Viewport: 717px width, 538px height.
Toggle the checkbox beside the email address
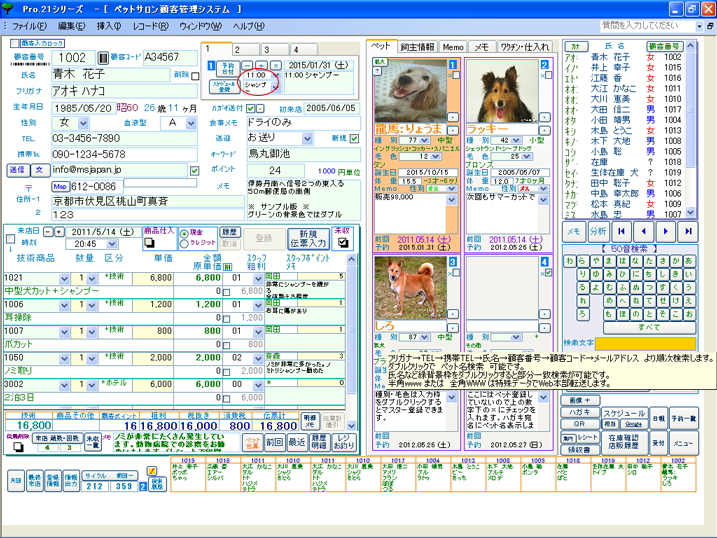194,170
